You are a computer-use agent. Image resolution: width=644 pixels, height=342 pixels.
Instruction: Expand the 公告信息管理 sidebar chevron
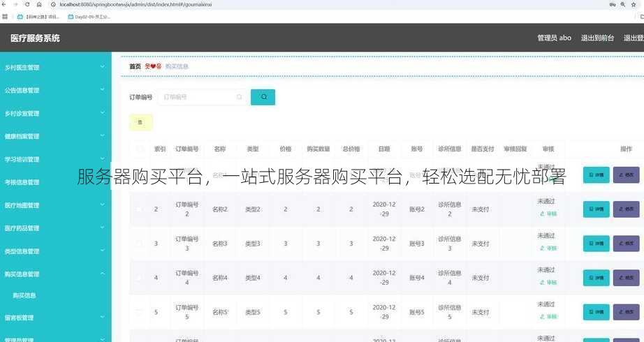pos(102,90)
